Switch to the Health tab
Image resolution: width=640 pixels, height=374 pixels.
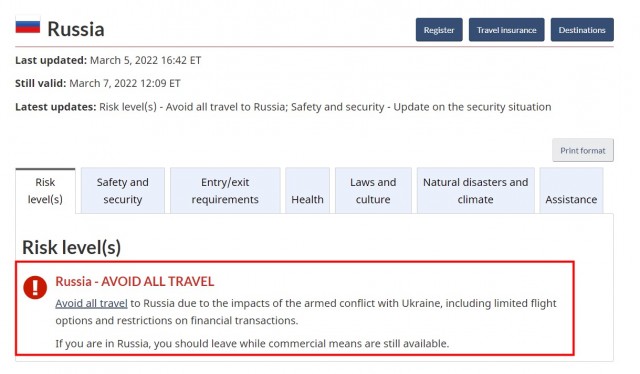[x=307, y=191]
